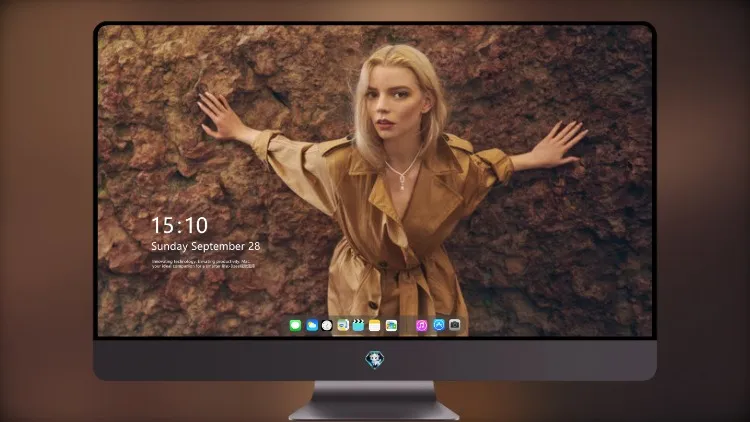Open the yellow Notes app in dock

(375, 326)
